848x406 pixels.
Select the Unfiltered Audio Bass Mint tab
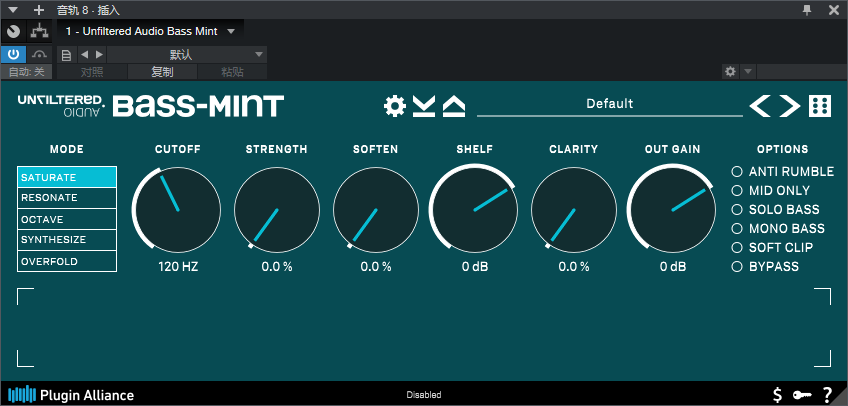[150, 31]
